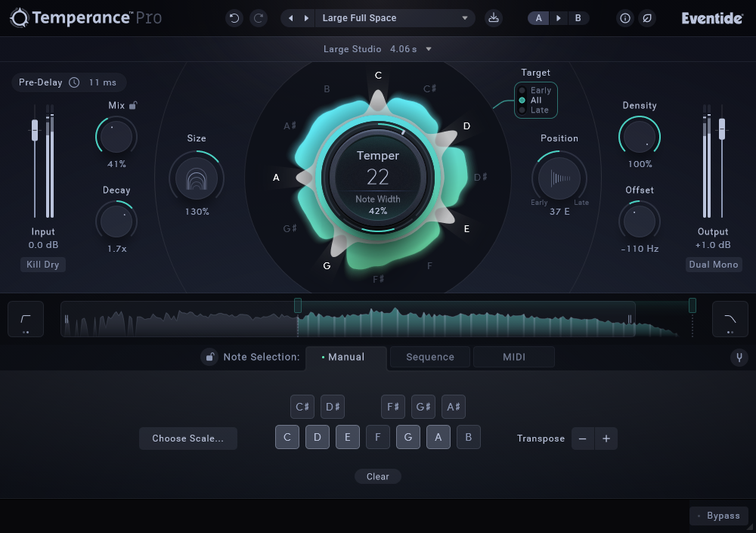This screenshot has height=533, width=756.
Task: Switch to the Sequence tab
Action: (x=429, y=357)
